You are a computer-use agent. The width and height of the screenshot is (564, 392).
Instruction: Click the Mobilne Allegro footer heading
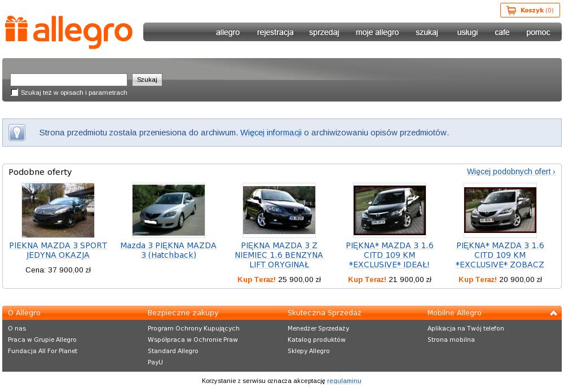tap(454, 313)
